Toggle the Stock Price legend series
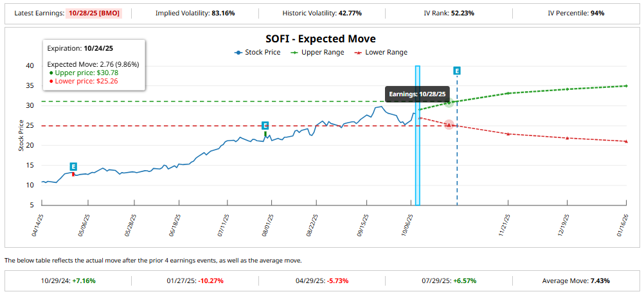This screenshot has width=644, height=294. click(x=257, y=53)
